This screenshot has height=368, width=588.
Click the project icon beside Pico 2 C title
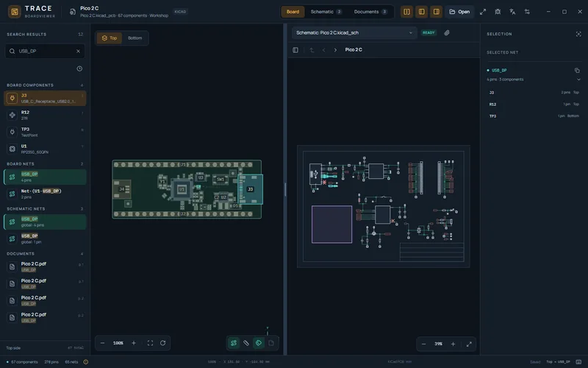click(x=72, y=12)
